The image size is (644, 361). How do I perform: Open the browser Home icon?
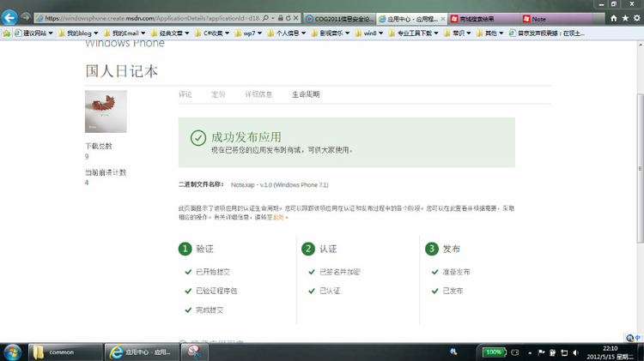tap(614, 19)
